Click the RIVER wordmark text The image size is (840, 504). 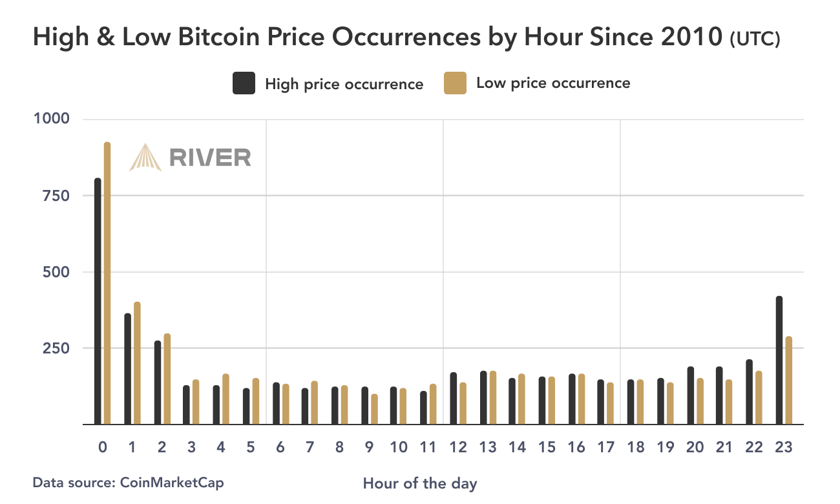pyautogui.click(x=210, y=158)
